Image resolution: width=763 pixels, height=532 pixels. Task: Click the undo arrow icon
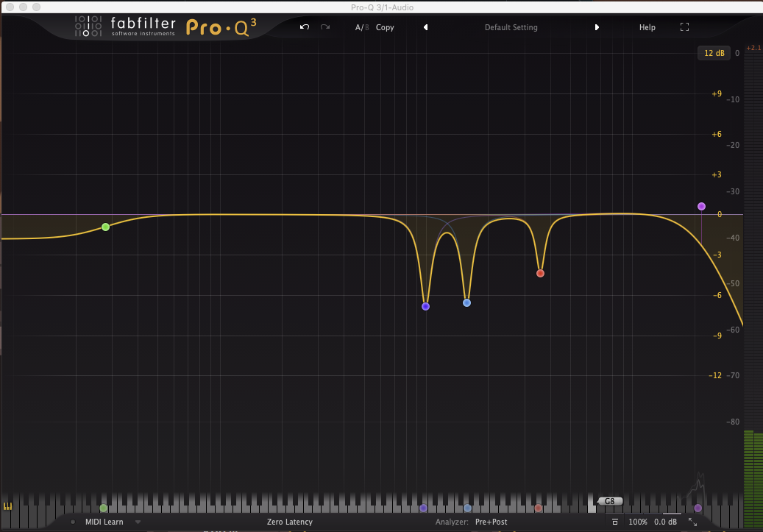305,27
